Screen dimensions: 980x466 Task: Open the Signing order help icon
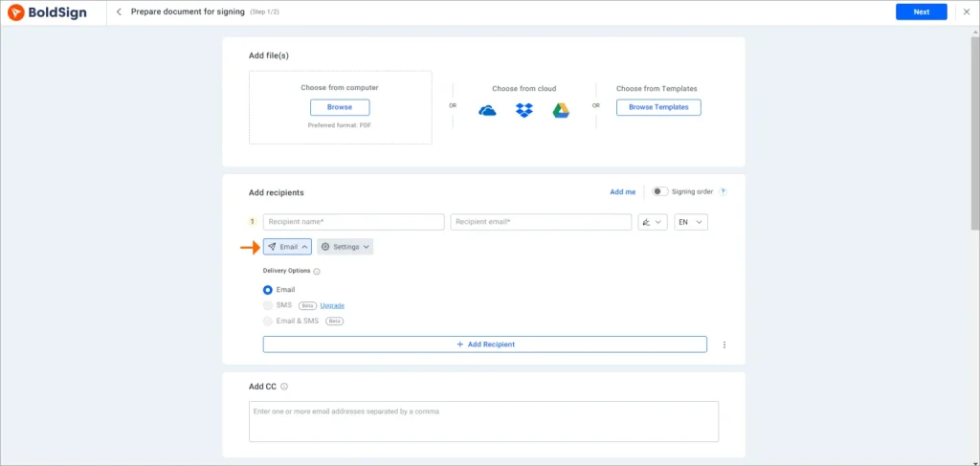tap(723, 191)
